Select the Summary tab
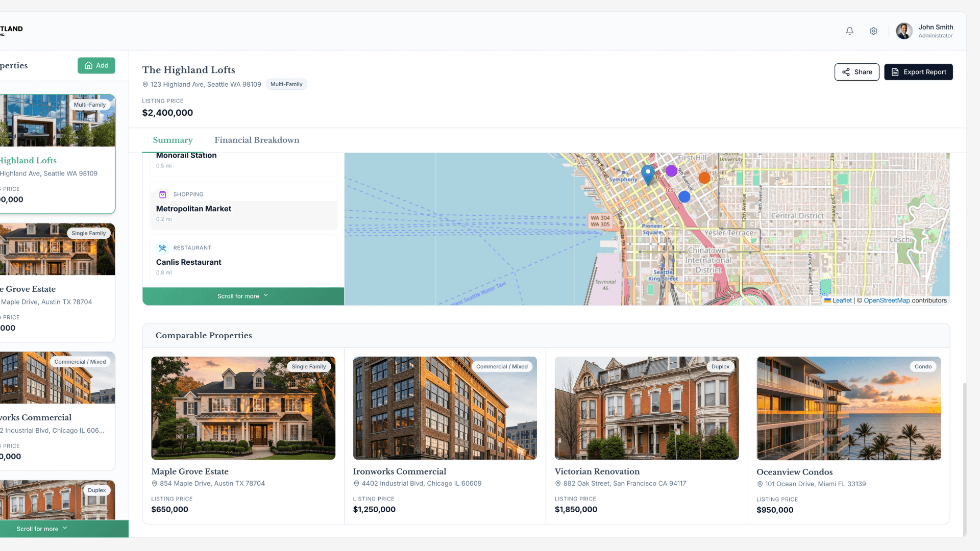 point(173,140)
